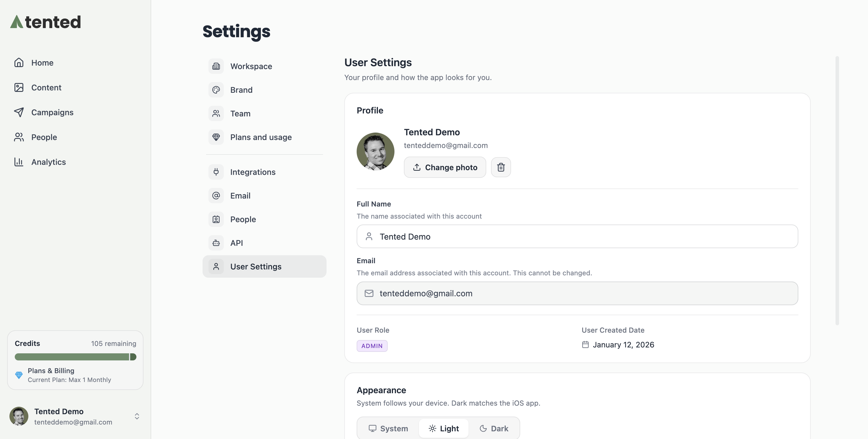Click the settings panel scrollbar
Screen dimensions: 868x439
837,191
